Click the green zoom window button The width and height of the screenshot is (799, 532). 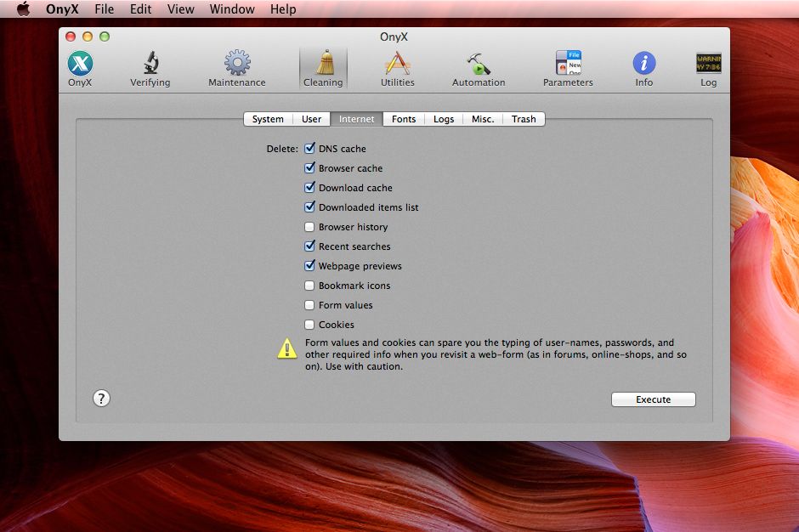(105, 37)
